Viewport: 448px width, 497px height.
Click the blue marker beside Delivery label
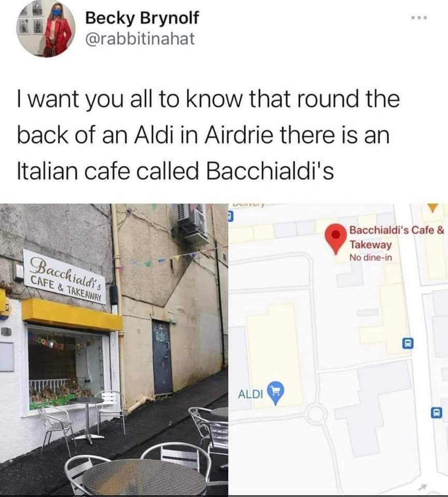(231, 217)
